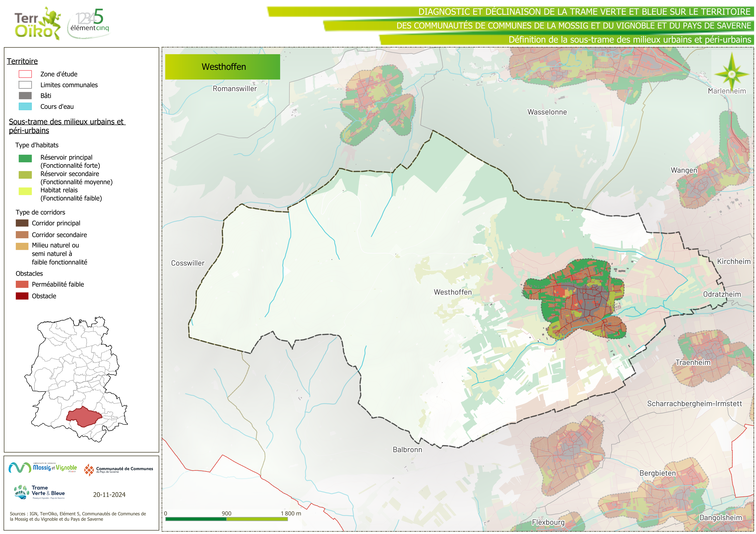Click the Cours d'eau blue swatch
This screenshot has width=756, height=534.
coord(25,106)
